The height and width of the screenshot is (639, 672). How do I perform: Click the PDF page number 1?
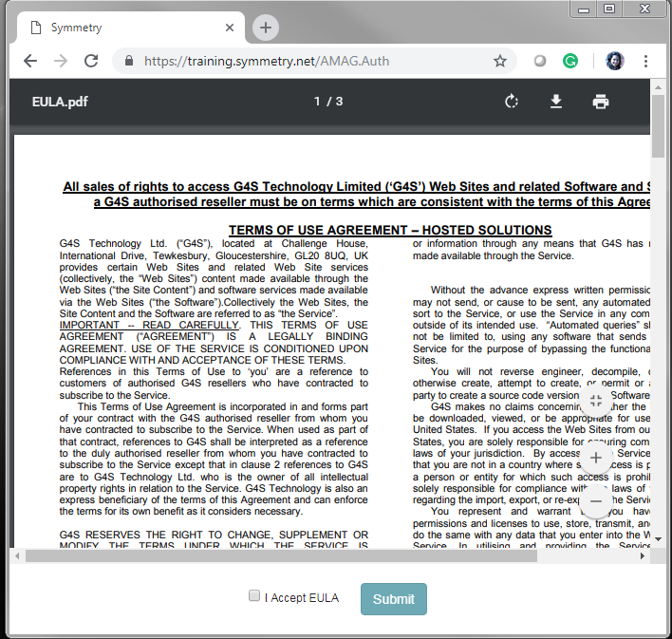pyautogui.click(x=317, y=102)
